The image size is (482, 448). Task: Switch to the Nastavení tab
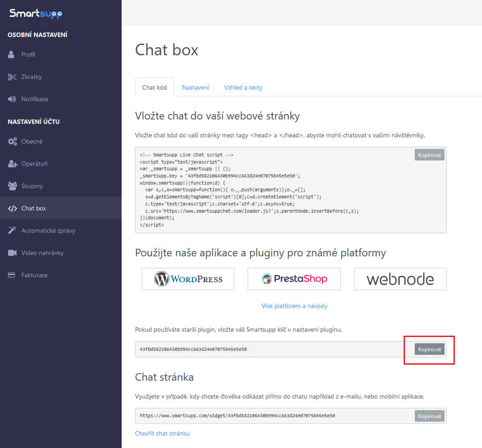click(x=196, y=87)
